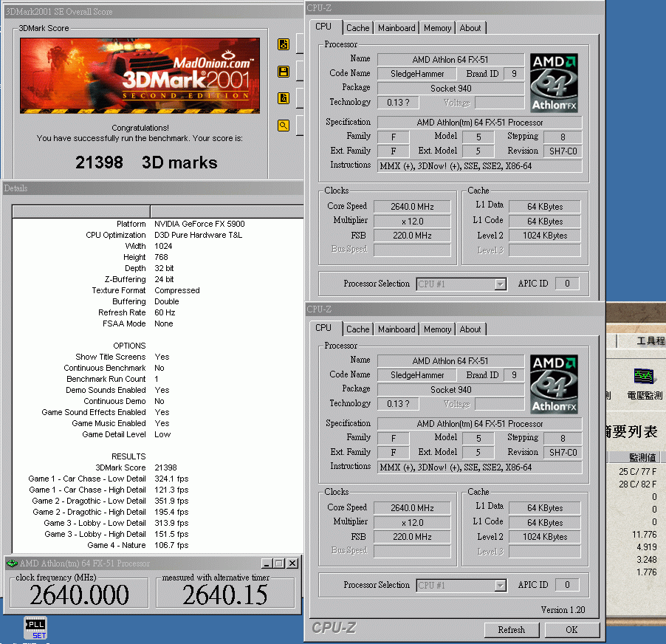Click "D3D Pure Hardware T&L" value
This screenshot has width=666, height=644.
(x=198, y=235)
